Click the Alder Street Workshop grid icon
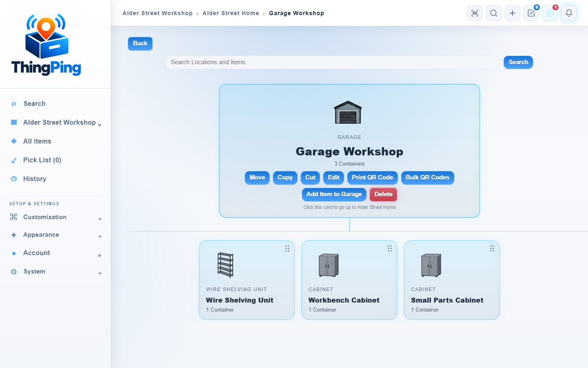588x368 pixels. [14, 122]
